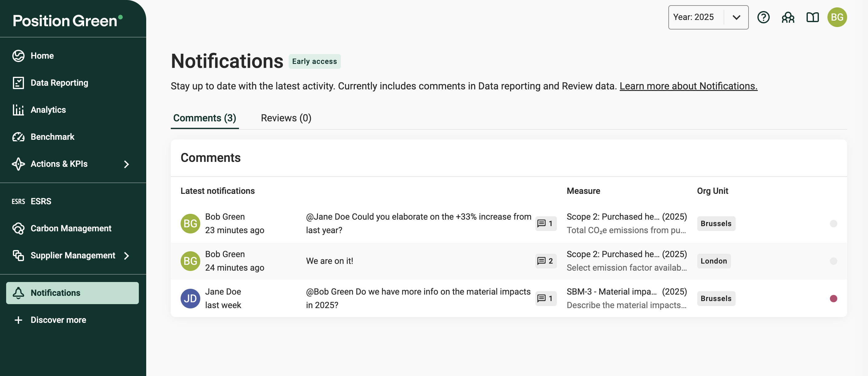Click the team members icon in header

[x=788, y=17]
